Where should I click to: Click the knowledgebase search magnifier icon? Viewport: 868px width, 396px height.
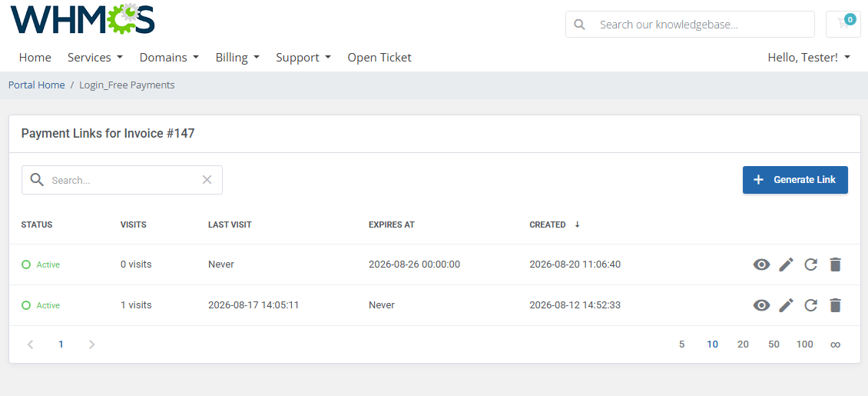click(x=580, y=25)
